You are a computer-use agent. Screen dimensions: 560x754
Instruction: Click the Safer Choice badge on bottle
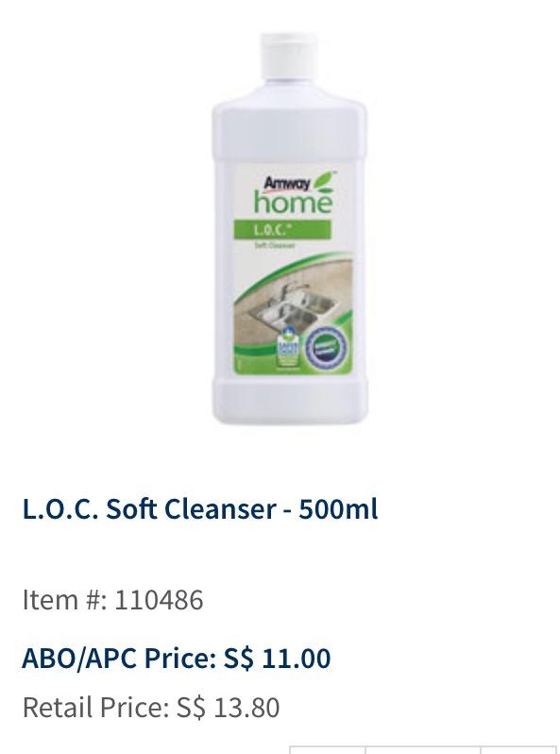point(289,349)
